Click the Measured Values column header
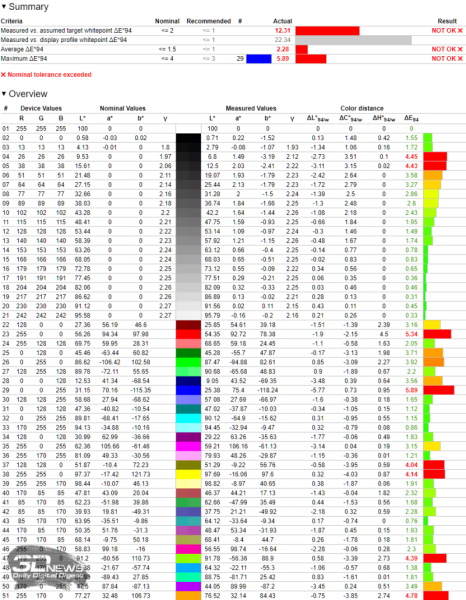Viewport: 466px width, 600px height. 251,108
